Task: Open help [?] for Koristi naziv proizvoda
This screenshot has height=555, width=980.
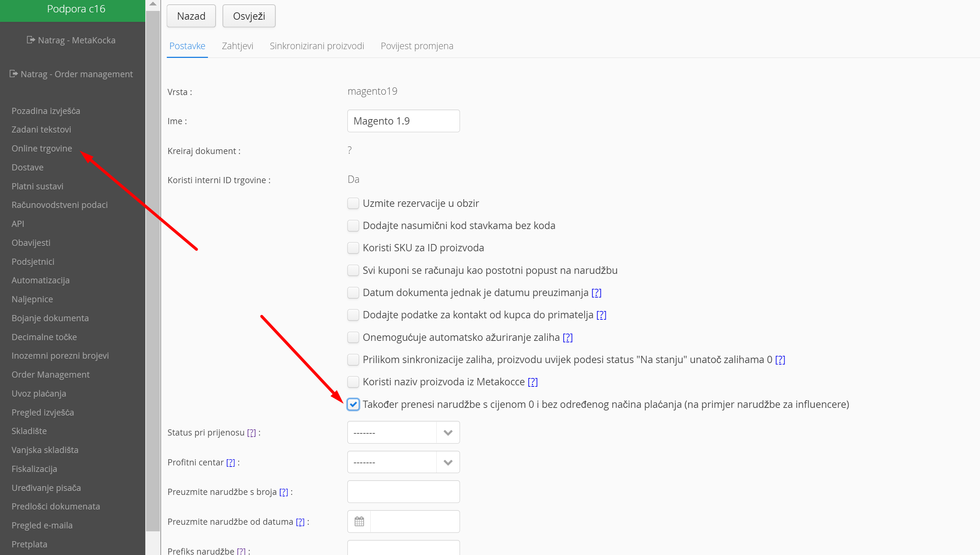Action: pyautogui.click(x=532, y=382)
